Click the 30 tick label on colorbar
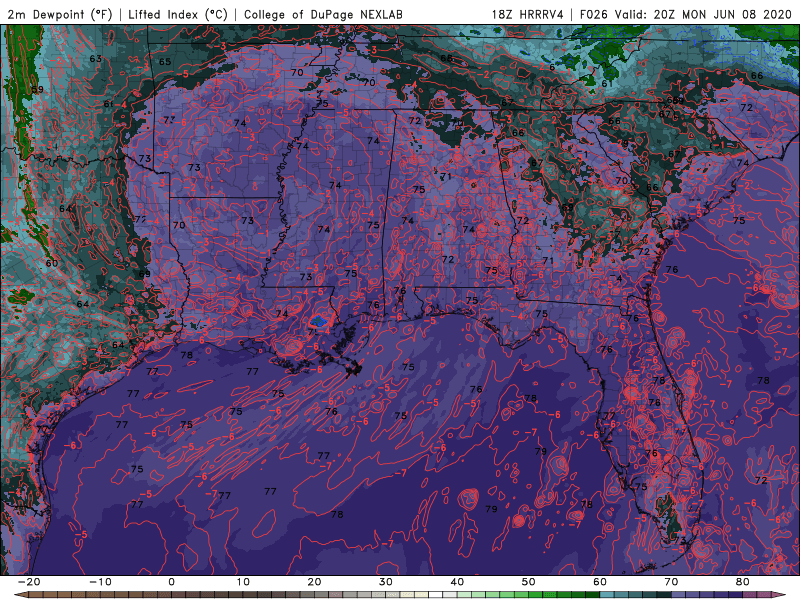Screen dimensions: 800x600 [386, 582]
